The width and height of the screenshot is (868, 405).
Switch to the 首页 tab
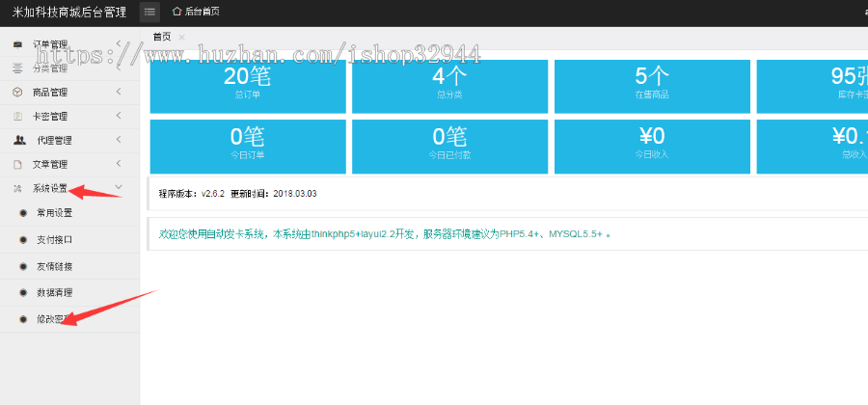click(x=162, y=37)
